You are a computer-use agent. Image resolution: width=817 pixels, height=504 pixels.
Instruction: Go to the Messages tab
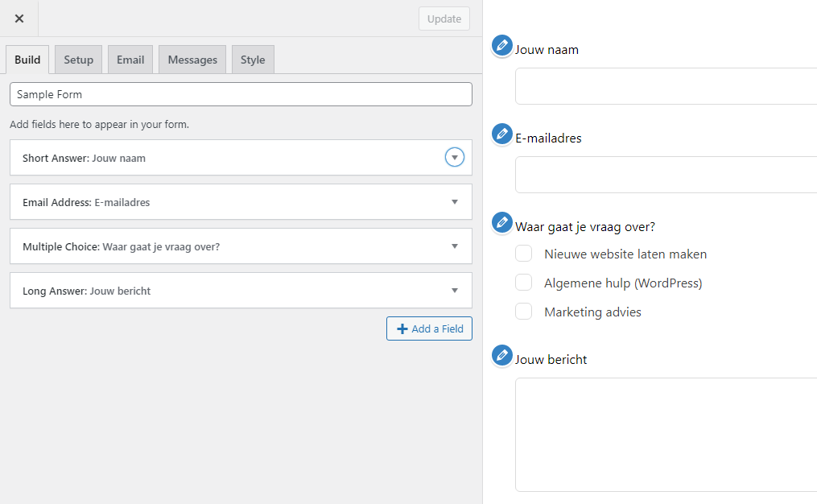[192, 60]
